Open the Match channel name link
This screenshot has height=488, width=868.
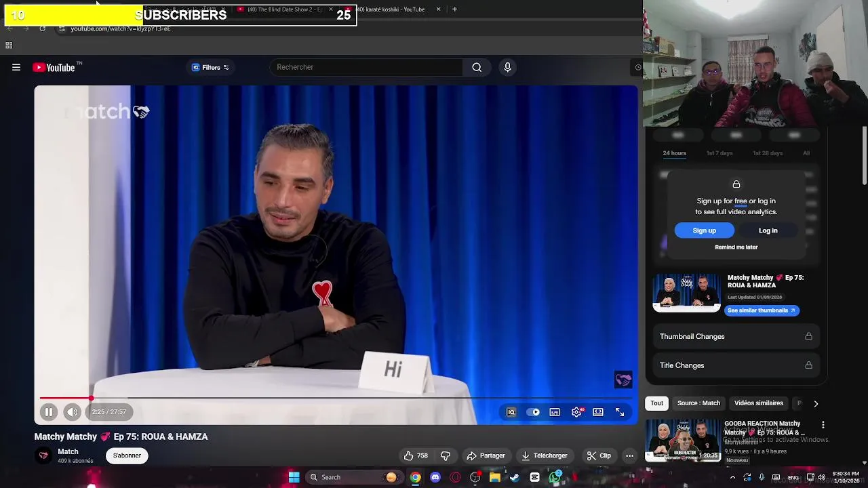[x=68, y=451]
